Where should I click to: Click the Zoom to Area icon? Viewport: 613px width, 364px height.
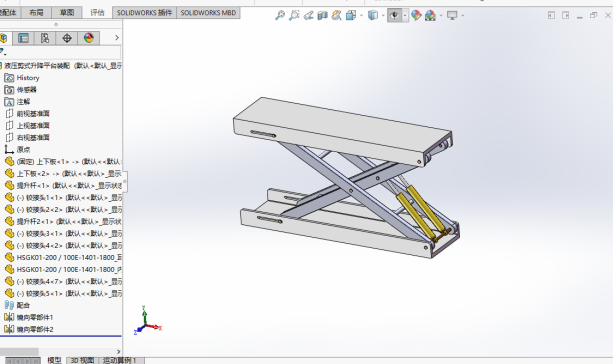coord(294,15)
